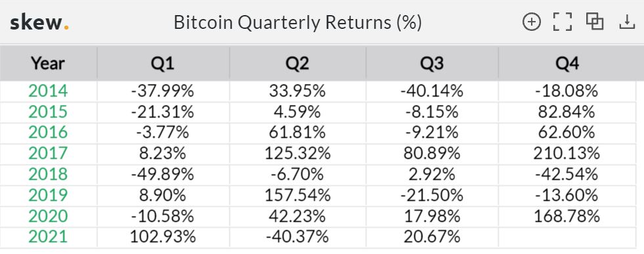Select the Year column header
Viewport: 644px width, 254px height.
(x=48, y=64)
